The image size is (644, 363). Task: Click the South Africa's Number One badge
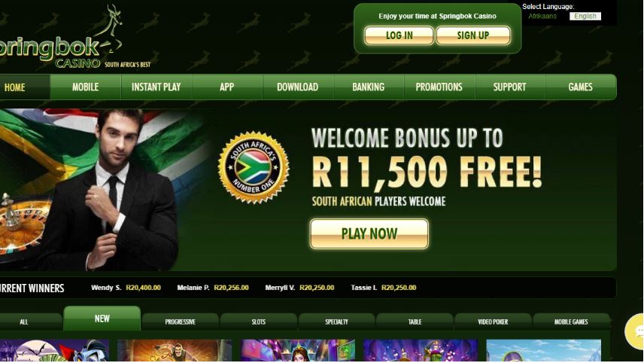[254, 168]
